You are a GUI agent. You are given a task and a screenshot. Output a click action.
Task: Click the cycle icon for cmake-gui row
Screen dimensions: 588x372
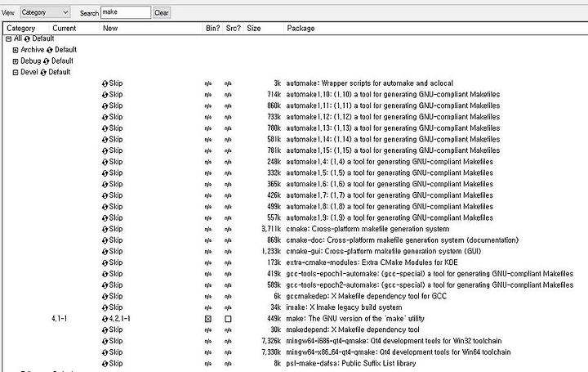click(105, 252)
